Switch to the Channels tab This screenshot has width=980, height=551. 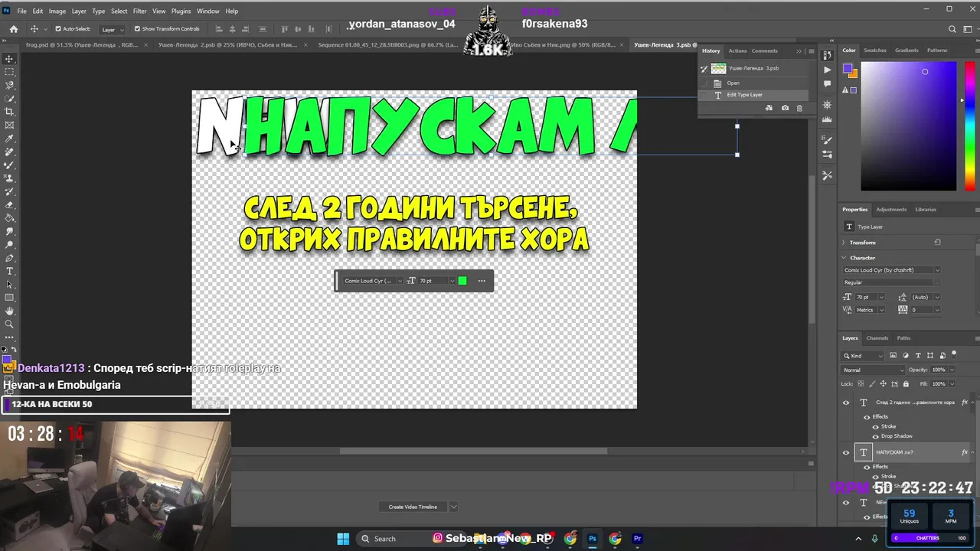tap(877, 337)
